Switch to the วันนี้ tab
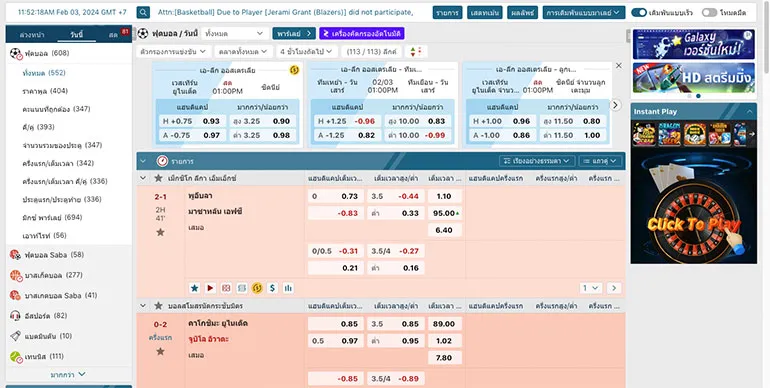This screenshot has width=770, height=388. (76, 35)
